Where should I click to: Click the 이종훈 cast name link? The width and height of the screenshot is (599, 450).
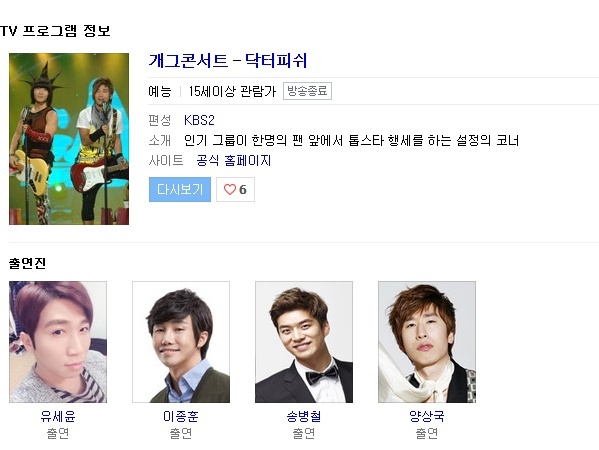point(181,416)
